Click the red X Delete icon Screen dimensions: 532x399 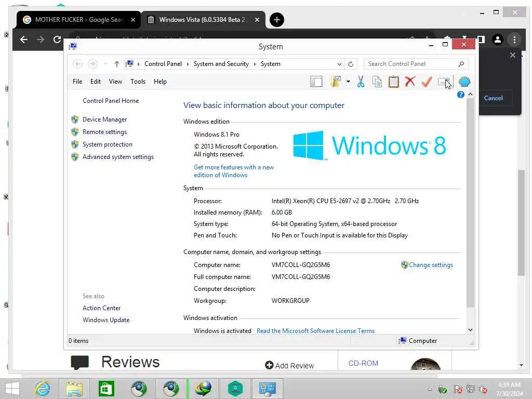point(410,82)
